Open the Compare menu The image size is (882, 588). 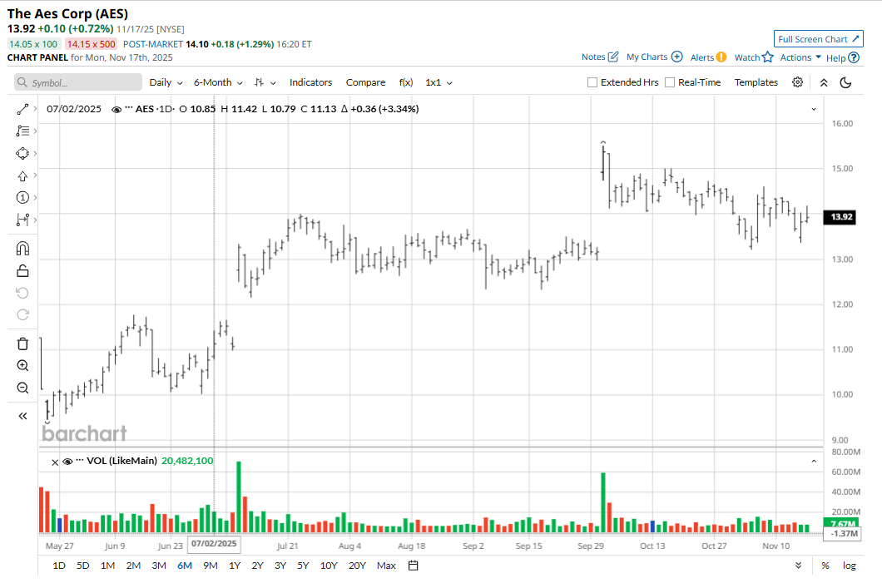pos(365,82)
